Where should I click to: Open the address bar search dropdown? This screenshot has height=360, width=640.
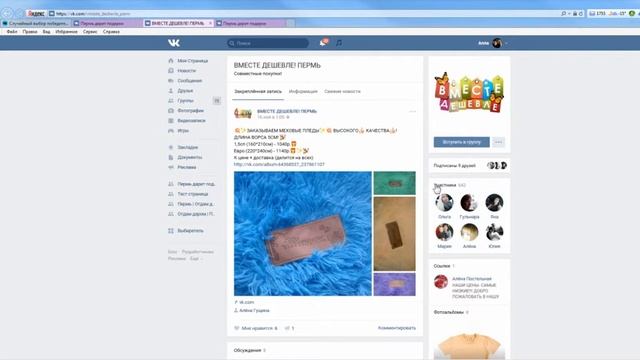point(569,13)
